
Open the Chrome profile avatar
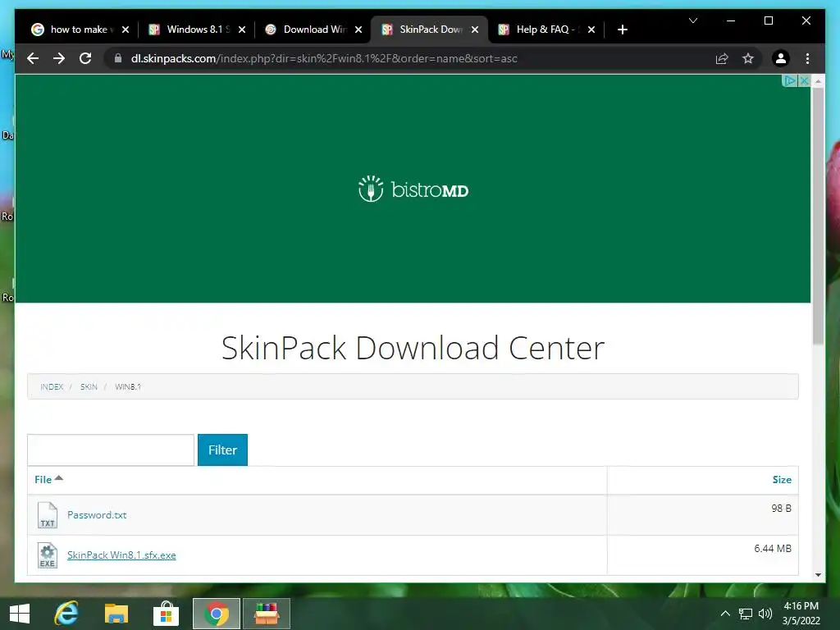781,58
